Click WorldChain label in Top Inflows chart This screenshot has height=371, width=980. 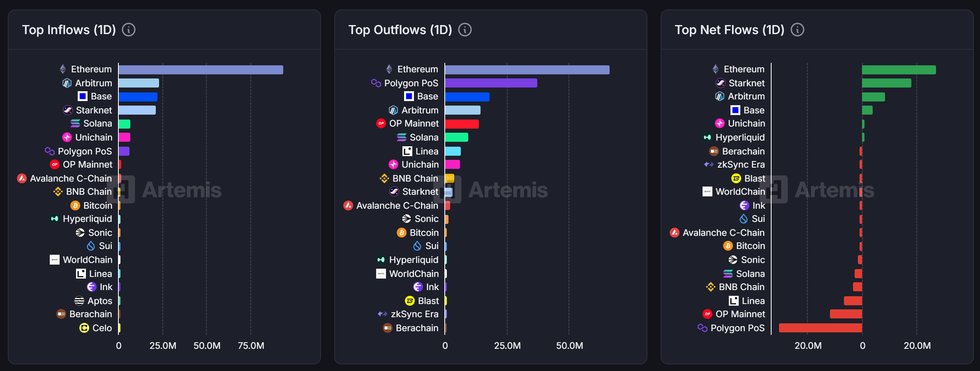[88, 260]
